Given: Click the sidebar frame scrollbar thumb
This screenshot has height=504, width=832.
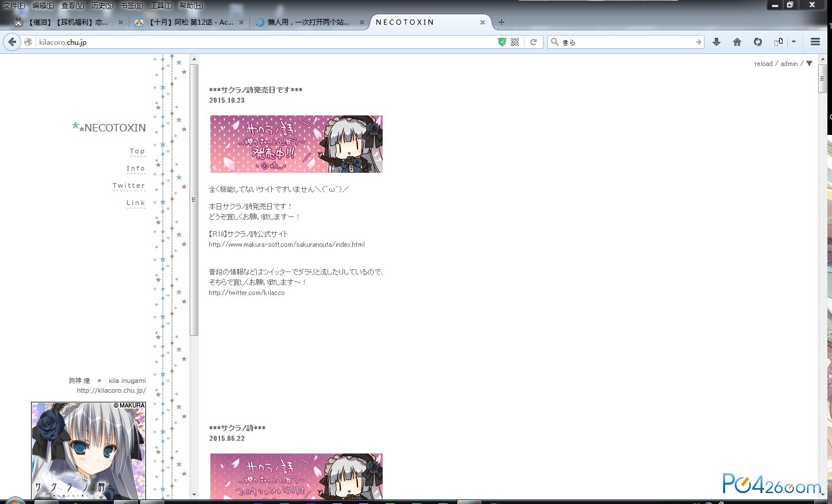Looking at the screenshot, I should [194, 200].
